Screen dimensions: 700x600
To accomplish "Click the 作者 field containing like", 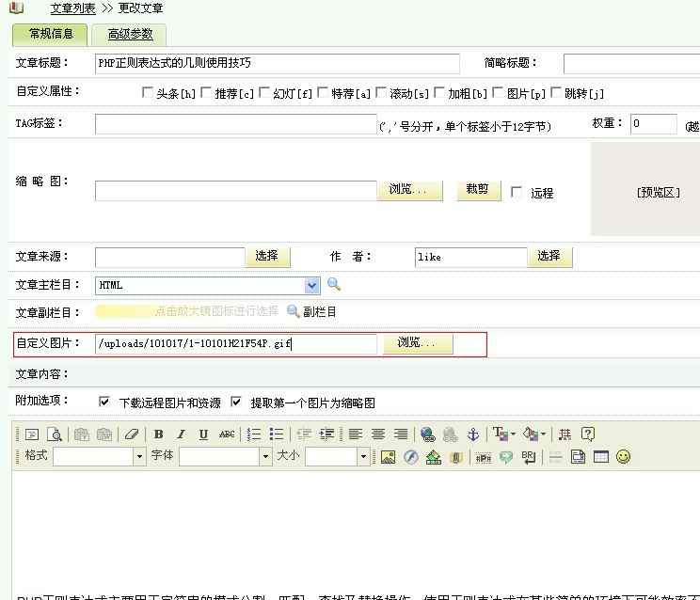I will 471,258.
